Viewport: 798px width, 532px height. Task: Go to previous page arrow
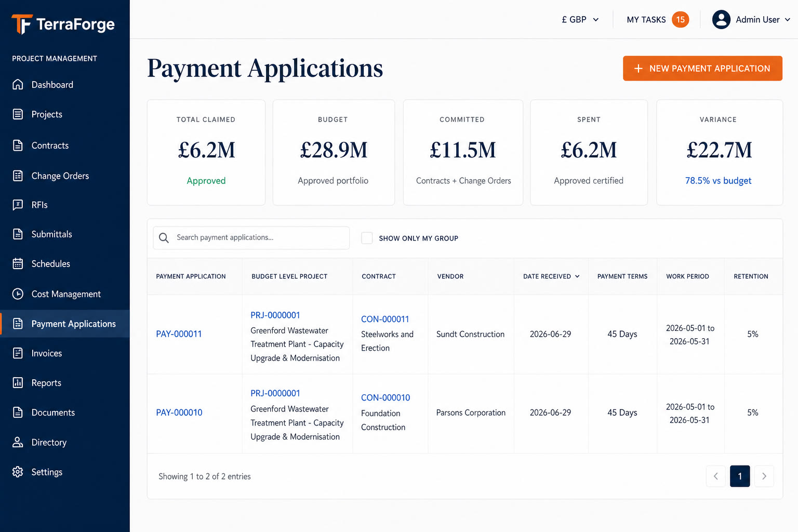[716, 476]
